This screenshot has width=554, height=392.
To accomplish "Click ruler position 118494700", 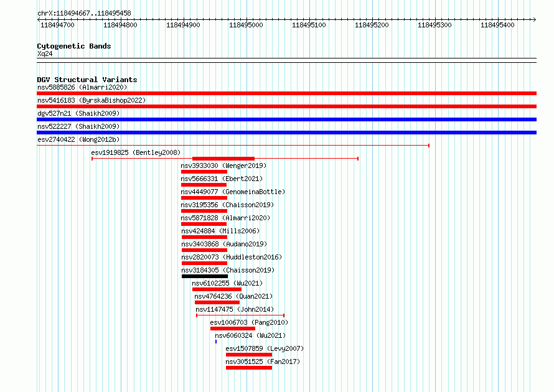I will [x=58, y=25].
